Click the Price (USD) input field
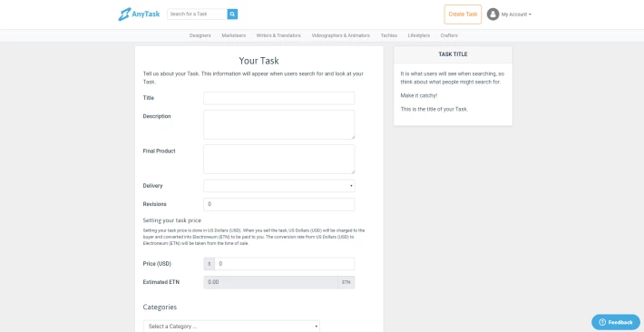 click(x=285, y=264)
